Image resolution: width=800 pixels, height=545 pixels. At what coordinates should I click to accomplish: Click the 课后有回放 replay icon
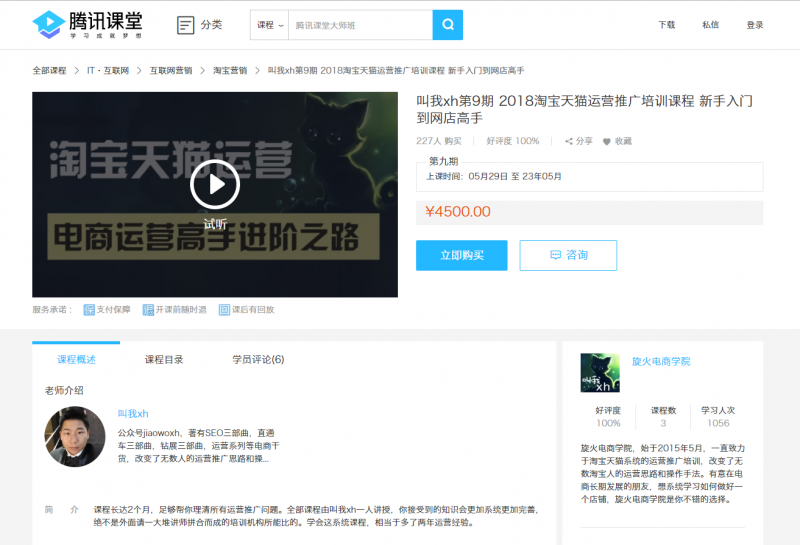(224, 310)
